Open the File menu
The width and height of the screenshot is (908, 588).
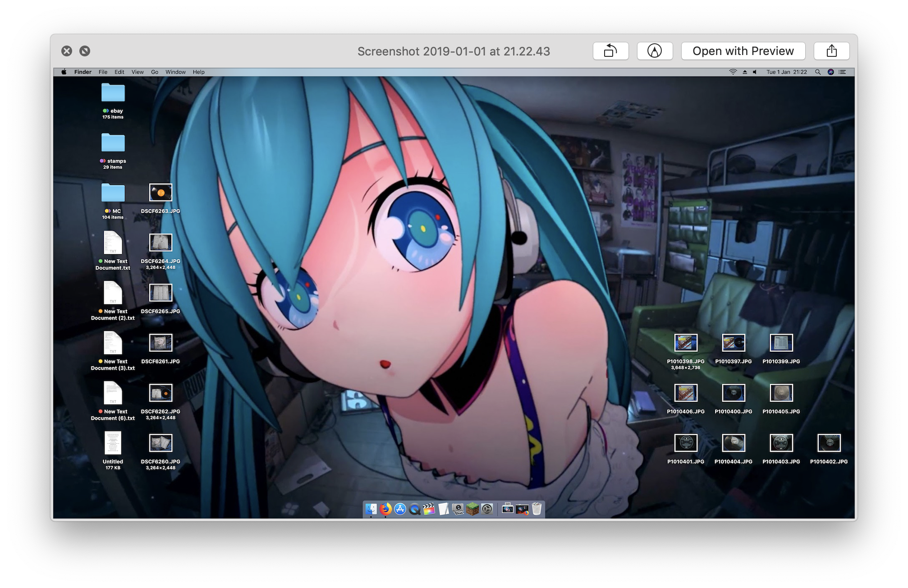point(103,72)
